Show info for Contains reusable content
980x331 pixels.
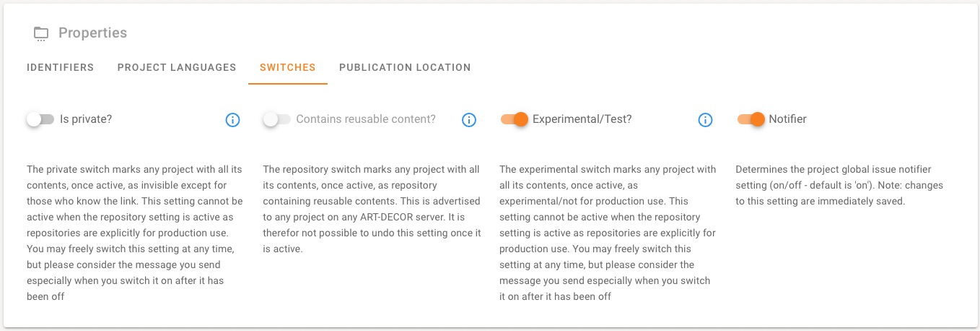click(469, 120)
